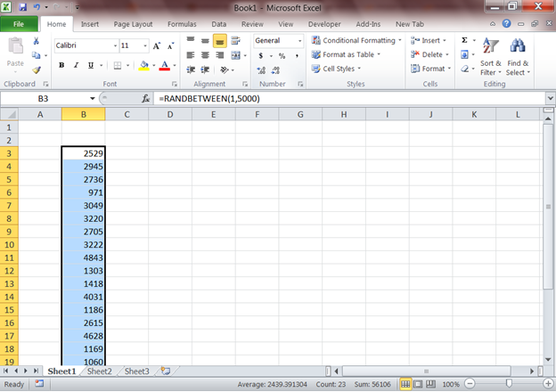
Task: Toggle Bold formatting
Action: [x=61, y=65]
